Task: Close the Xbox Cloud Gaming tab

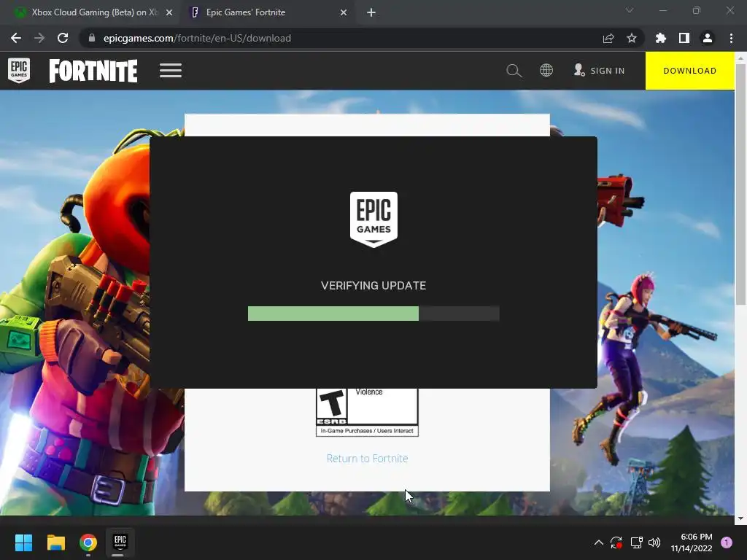Action: pos(169,12)
